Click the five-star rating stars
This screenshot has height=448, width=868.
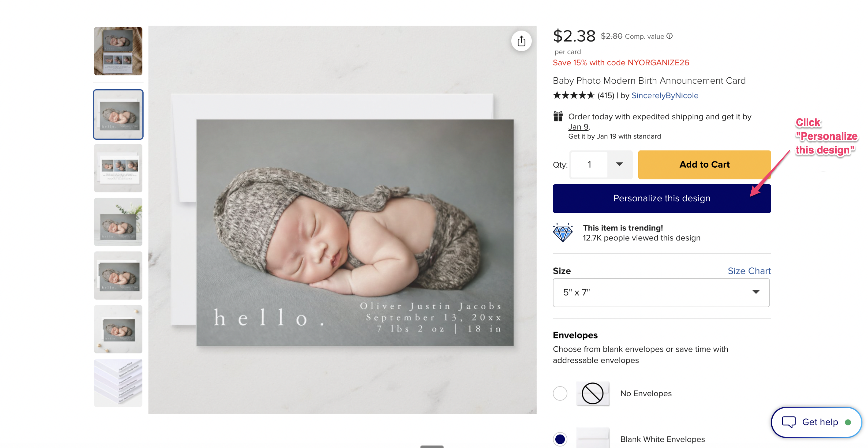(x=574, y=95)
